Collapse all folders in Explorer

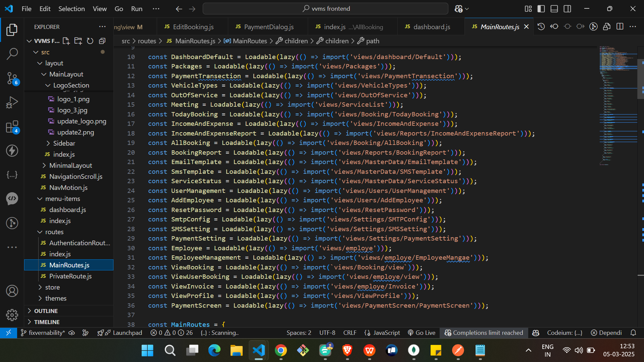click(x=102, y=41)
